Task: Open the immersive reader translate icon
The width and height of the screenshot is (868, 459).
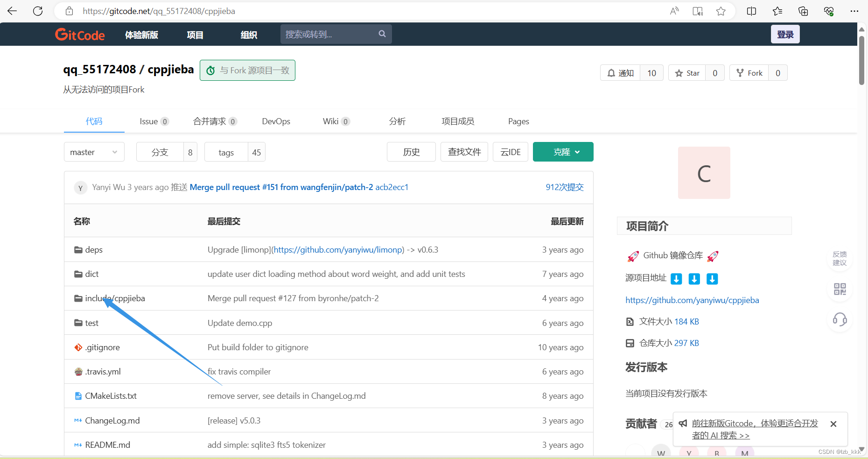Action: [x=698, y=11]
